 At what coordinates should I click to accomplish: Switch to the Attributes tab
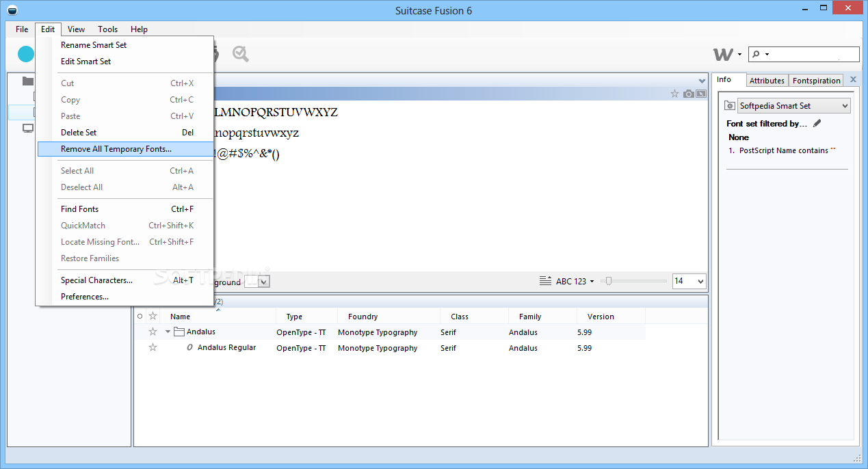point(767,81)
